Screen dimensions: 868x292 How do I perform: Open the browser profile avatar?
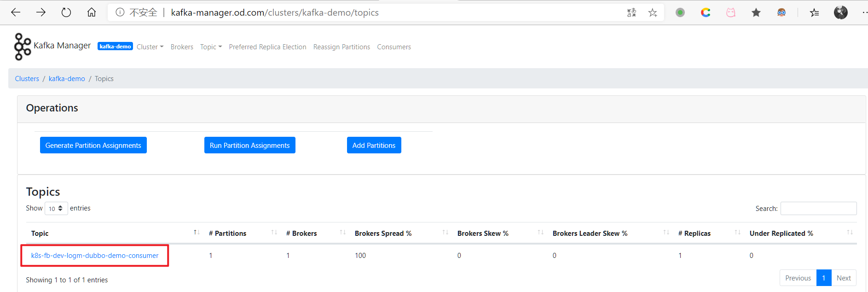841,12
